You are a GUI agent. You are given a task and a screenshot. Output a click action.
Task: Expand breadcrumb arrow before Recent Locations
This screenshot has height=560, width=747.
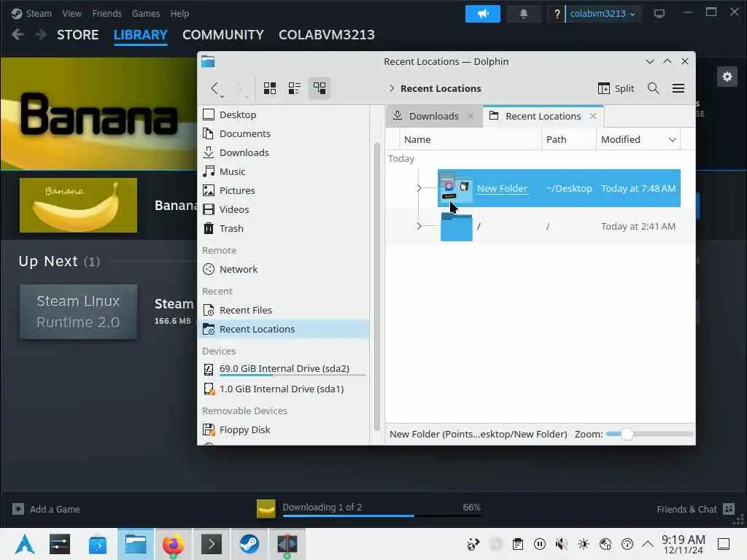point(392,88)
